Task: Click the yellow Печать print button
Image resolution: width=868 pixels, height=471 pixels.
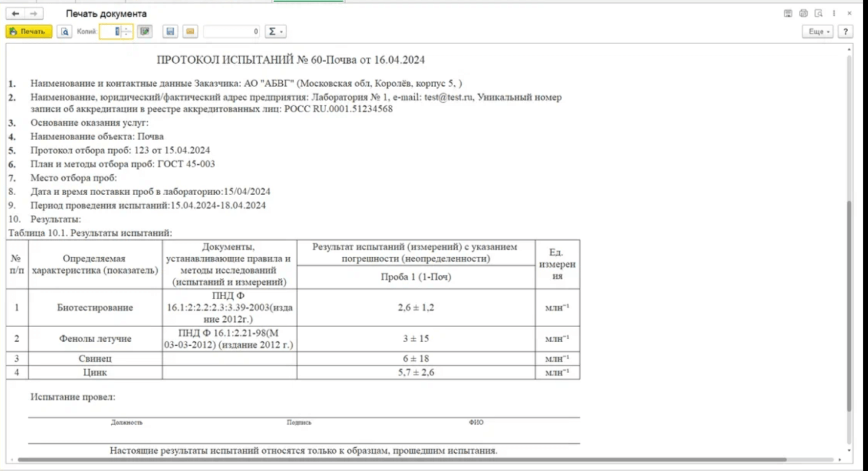Action: pyautogui.click(x=28, y=32)
